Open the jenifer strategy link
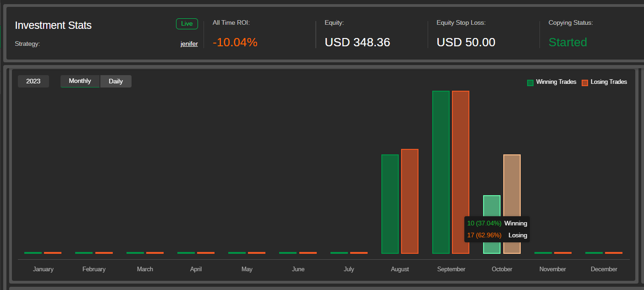The image size is (644, 290). pyautogui.click(x=189, y=44)
